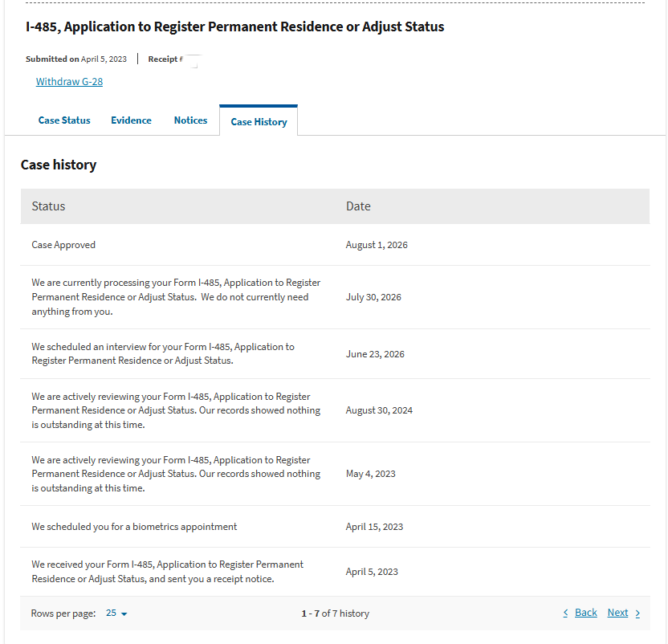This screenshot has height=644, width=668.
Task: Click the August 1, 2026 date entry
Action: pos(377,245)
